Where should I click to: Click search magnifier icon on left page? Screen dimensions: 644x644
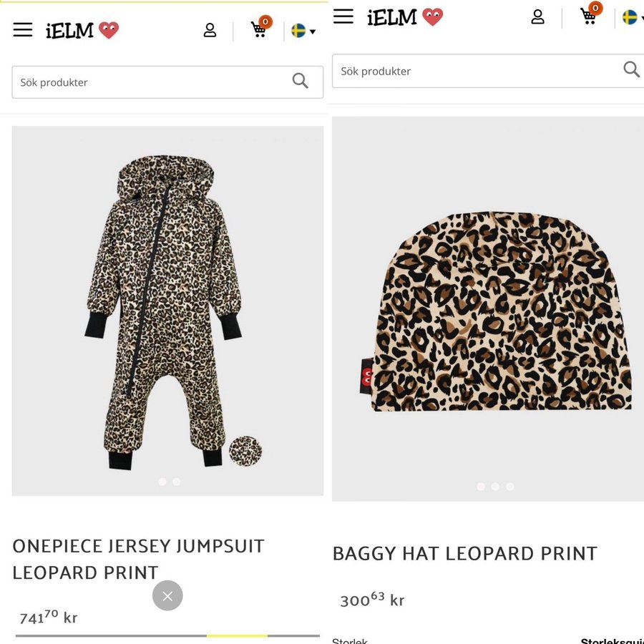(x=301, y=82)
